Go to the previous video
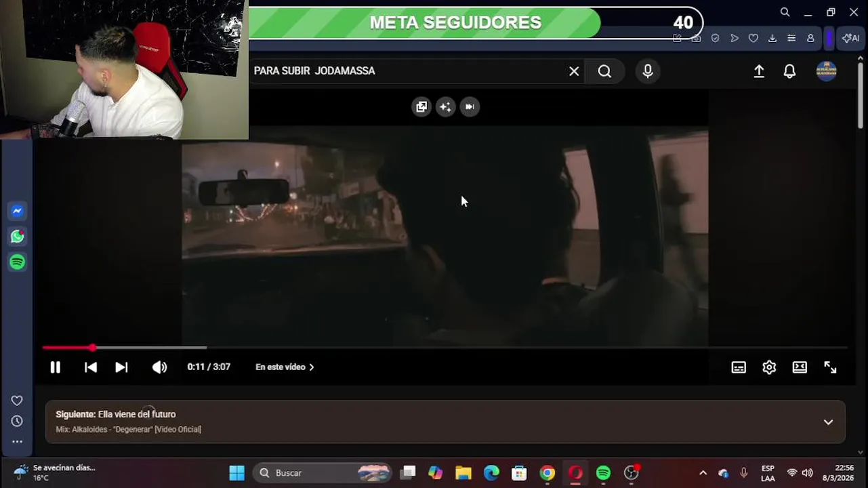This screenshot has width=868, height=488. point(91,367)
